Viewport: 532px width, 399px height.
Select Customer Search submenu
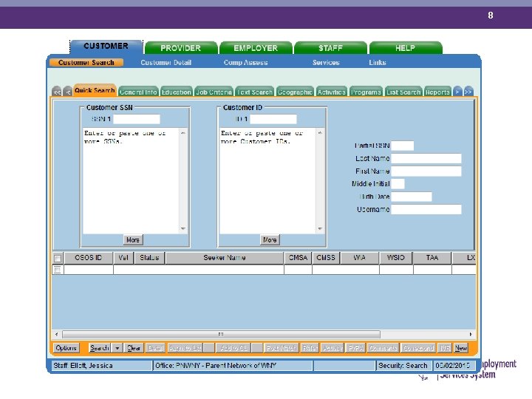86,62
